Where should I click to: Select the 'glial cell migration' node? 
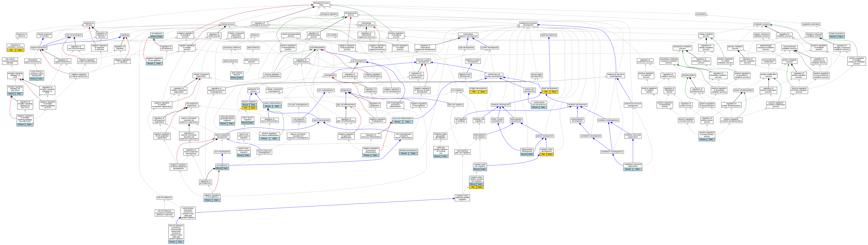click(456, 105)
